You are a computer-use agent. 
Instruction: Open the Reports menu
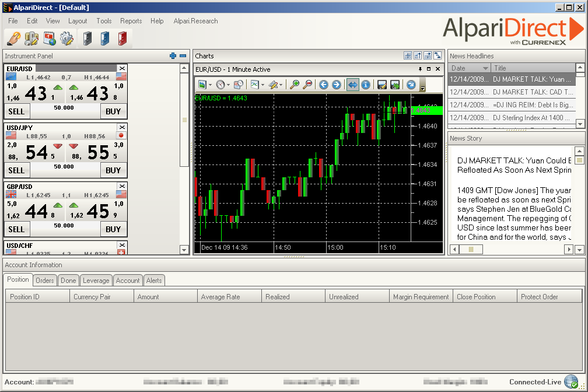click(131, 21)
